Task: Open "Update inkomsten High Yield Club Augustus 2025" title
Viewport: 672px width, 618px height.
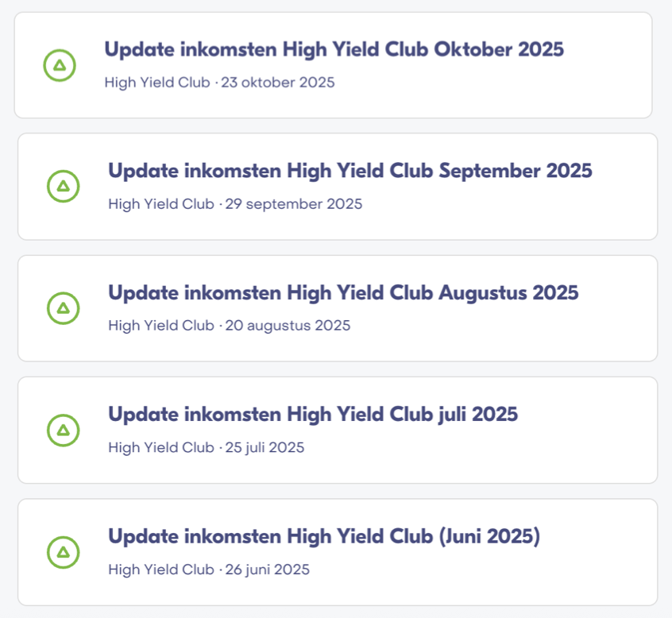Action: pos(343,292)
